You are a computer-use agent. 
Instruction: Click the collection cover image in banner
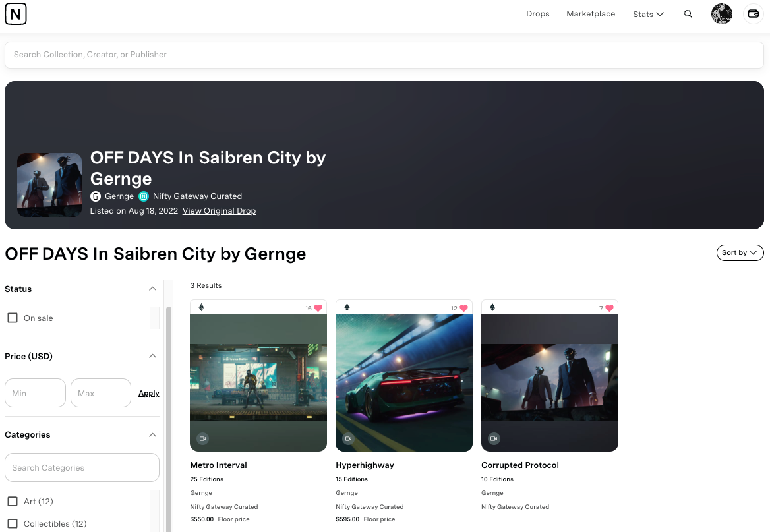tap(49, 185)
